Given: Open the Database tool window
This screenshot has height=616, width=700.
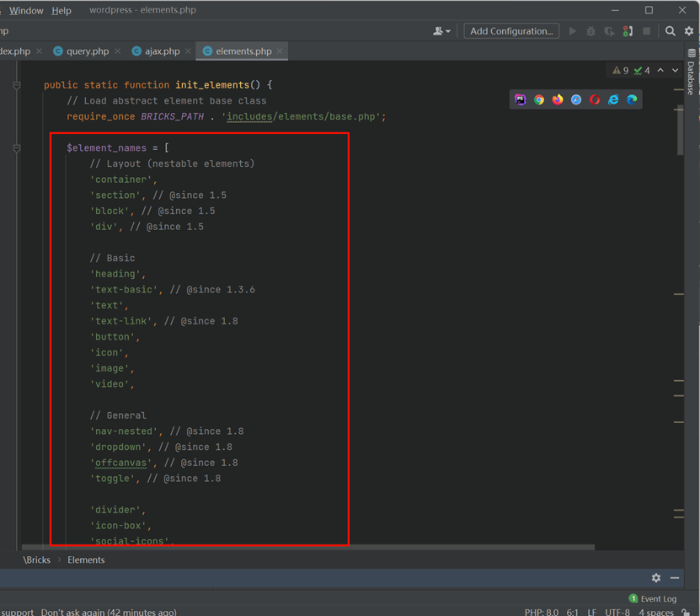Looking at the screenshot, I should pos(691,72).
